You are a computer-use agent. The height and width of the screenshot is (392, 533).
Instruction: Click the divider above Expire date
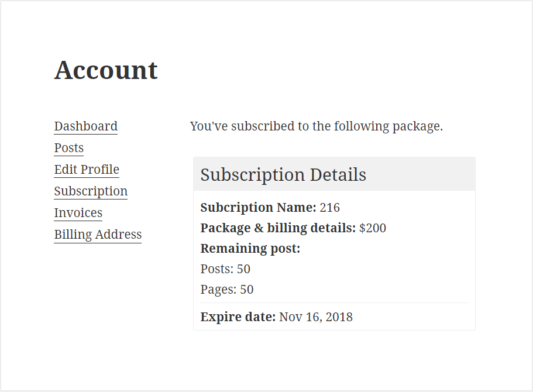click(334, 302)
